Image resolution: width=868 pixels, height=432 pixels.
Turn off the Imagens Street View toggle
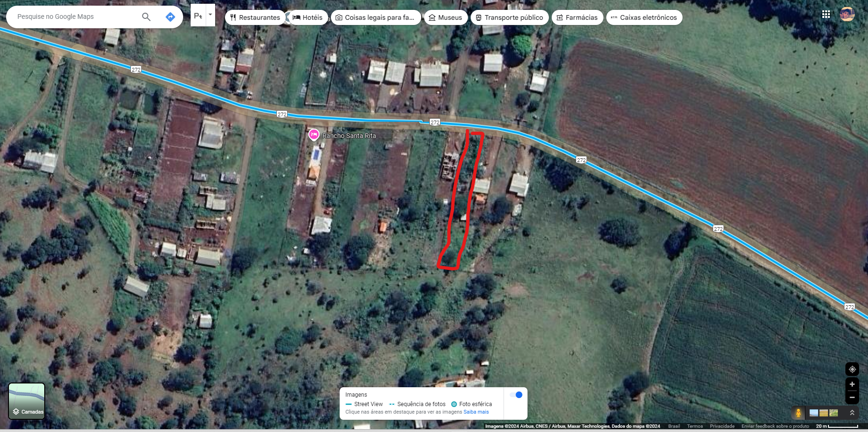coord(516,395)
